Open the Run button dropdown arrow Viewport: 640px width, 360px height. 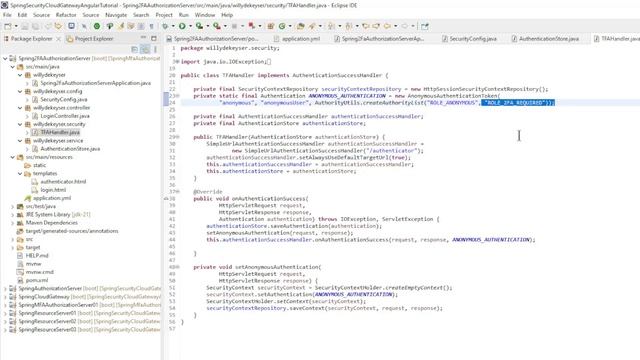tap(190, 26)
